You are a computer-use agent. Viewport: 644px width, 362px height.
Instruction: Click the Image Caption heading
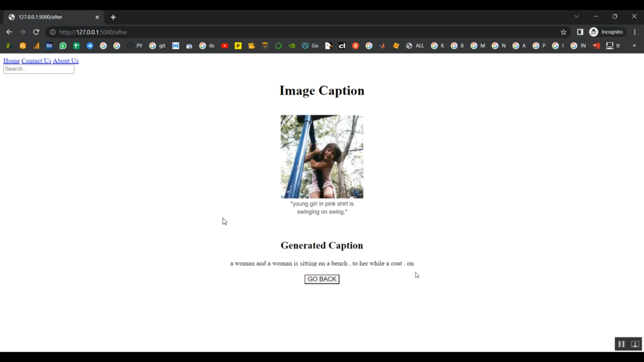(322, 90)
